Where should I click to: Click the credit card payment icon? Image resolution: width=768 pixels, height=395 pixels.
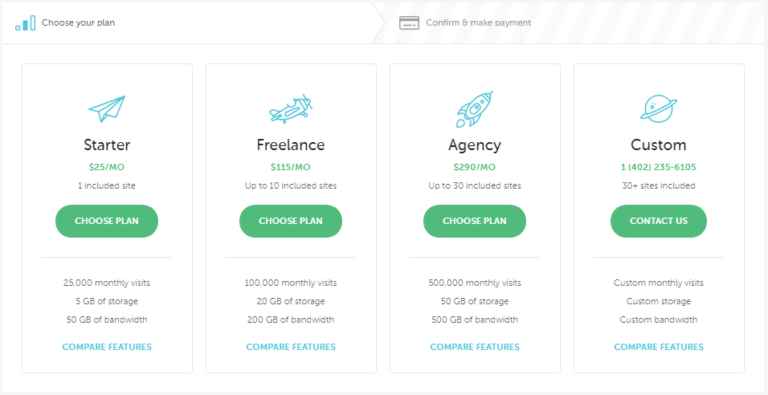click(409, 23)
